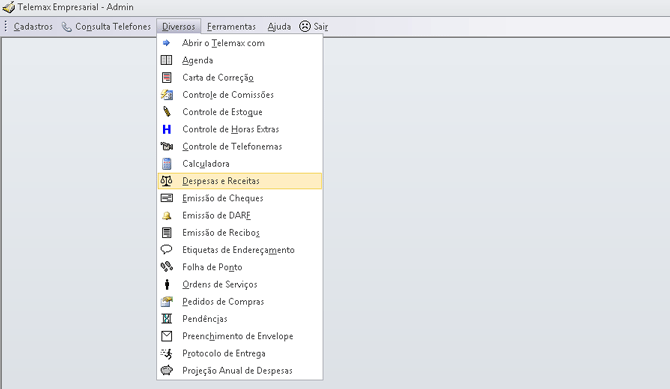
Task: Select highlighted Despesas e Receitas item
Action: 240,181
